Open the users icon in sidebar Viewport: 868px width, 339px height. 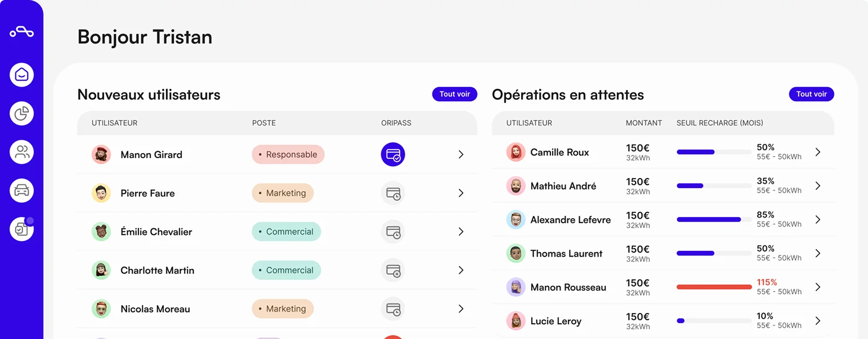click(x=21, y=152)
